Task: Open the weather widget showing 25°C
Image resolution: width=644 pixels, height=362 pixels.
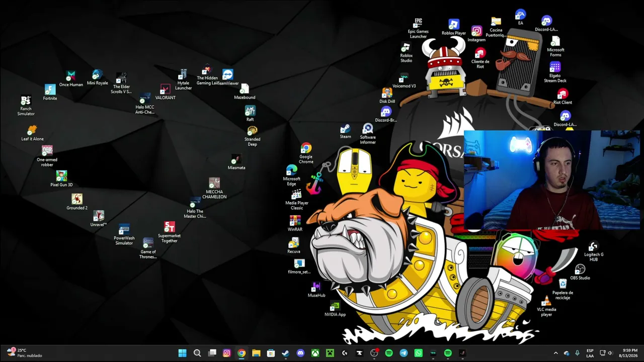Action: click(25, 353)
